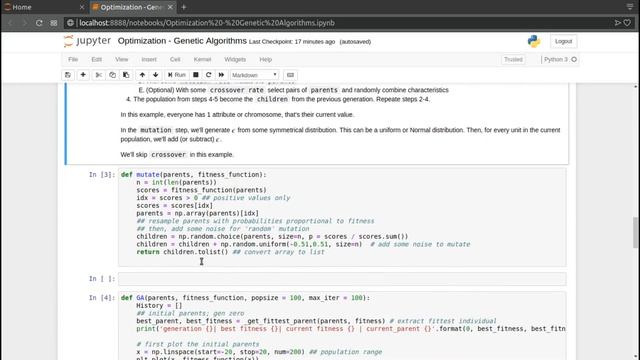
Task: Close the Home browser tab
Action: pyautogui.click(x=82, y=7)
